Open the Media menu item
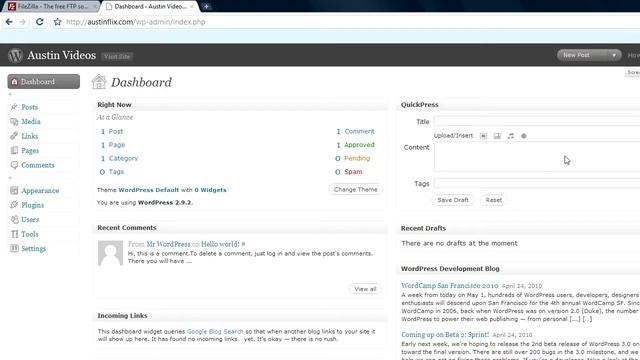The height and width of the screenshot is (360, 640). click(31, 122)
